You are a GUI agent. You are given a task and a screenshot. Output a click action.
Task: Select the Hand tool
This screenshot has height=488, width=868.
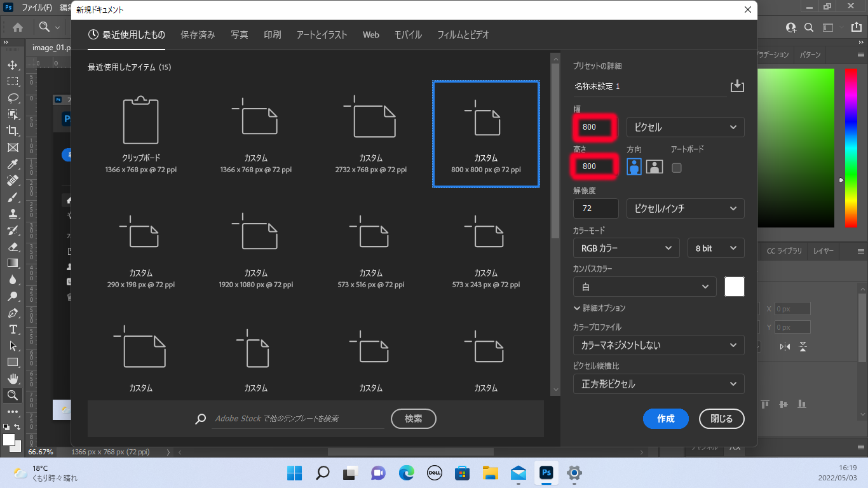click(x=13, y=379)
